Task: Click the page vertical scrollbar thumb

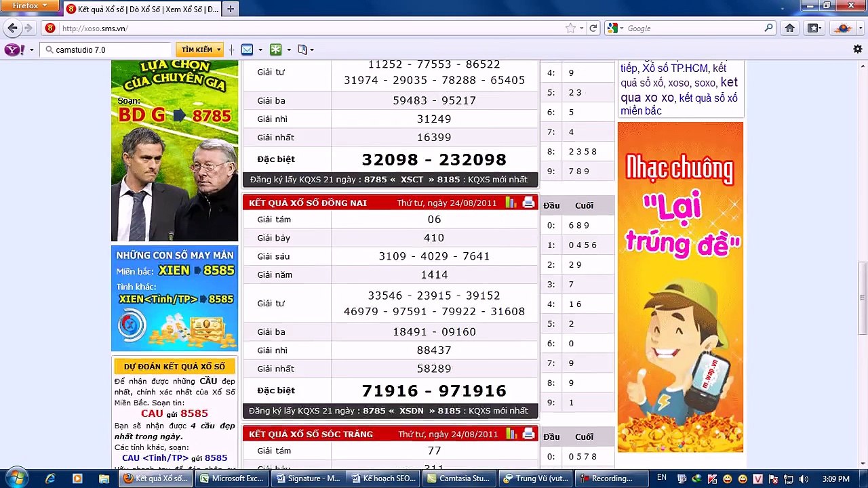Action: click(x=862, y=297)
